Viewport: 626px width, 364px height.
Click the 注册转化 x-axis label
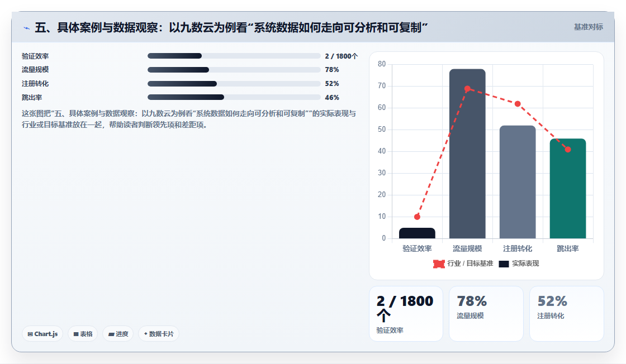(x=518, y=249)
